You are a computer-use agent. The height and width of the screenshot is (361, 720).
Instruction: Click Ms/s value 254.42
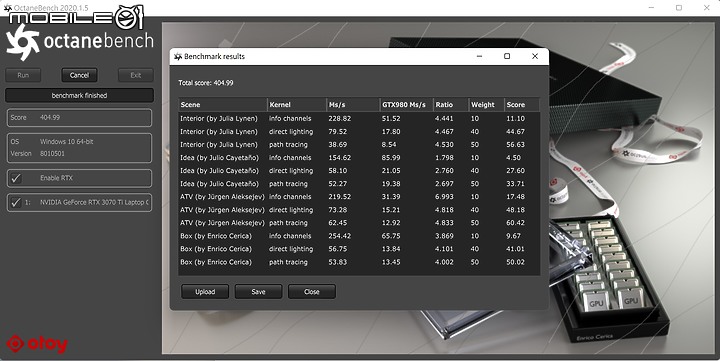(x=339, y=236)
